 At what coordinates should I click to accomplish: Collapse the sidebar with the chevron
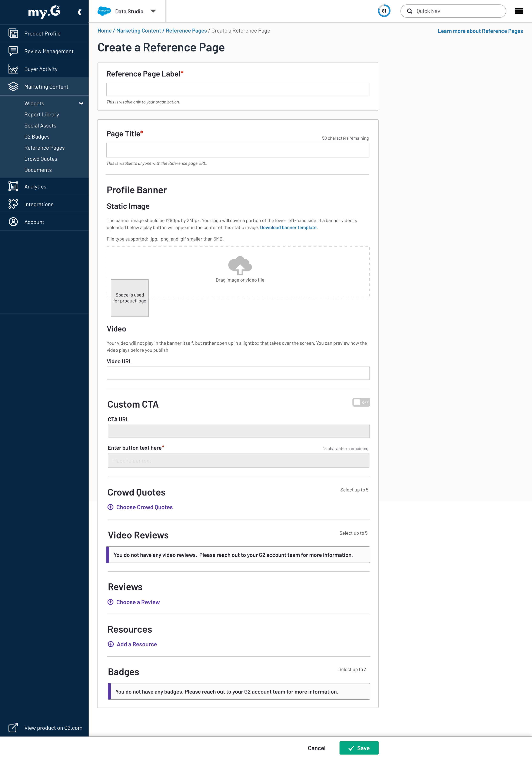[x=79, y=12]
